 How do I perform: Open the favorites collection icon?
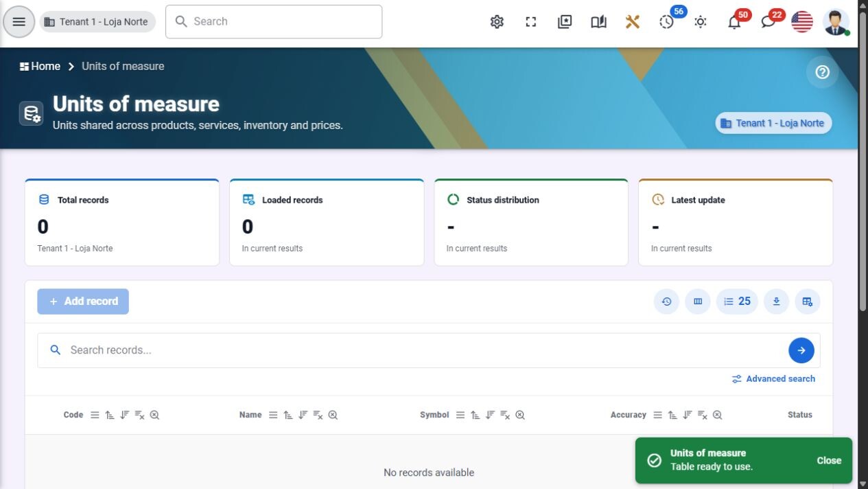click(x=565, y=22)
